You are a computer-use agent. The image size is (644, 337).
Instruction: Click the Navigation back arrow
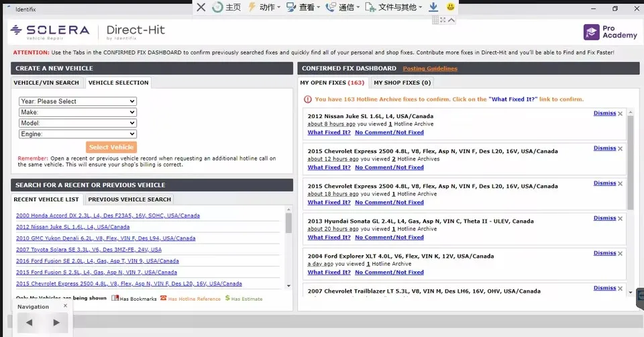(29, 323)
